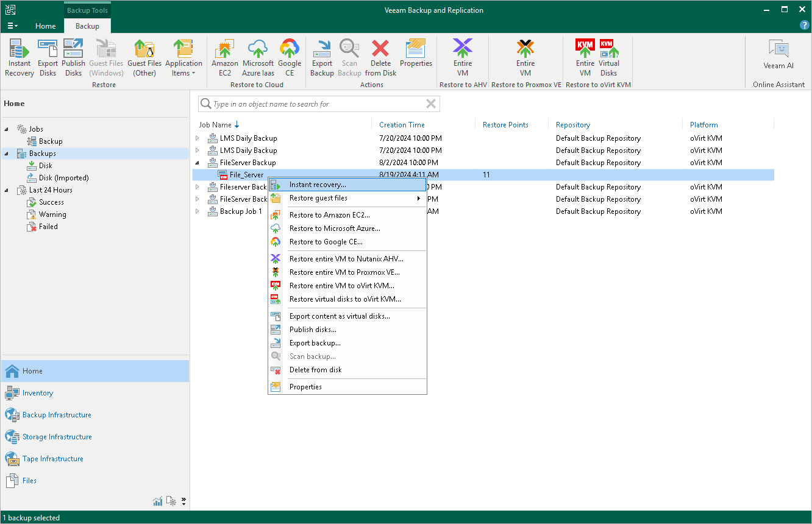Select the File_Server backup entry
Image resolution: width=812 pixels, height=524 pixels.
pos(246,175)
